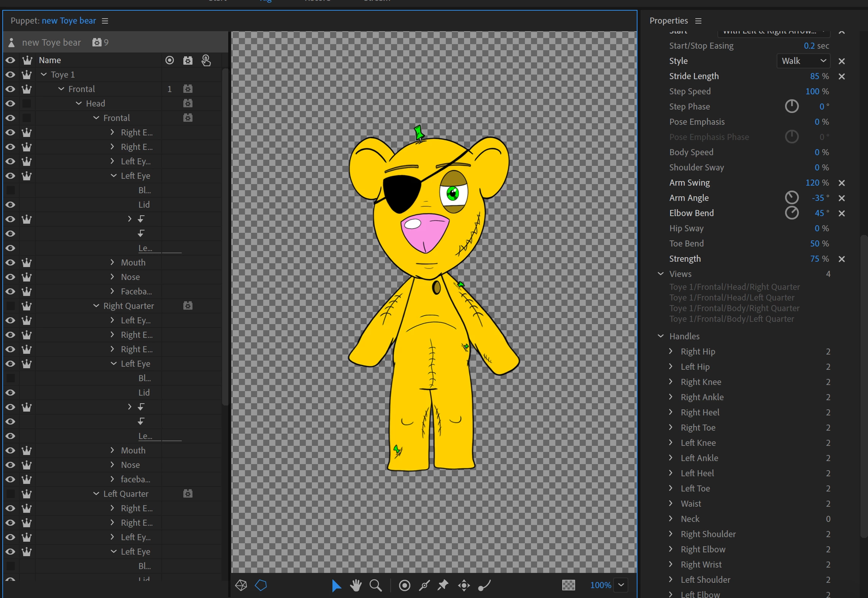
Task: Click the behaviors column icon in the Name header
Action: [188, 60]
